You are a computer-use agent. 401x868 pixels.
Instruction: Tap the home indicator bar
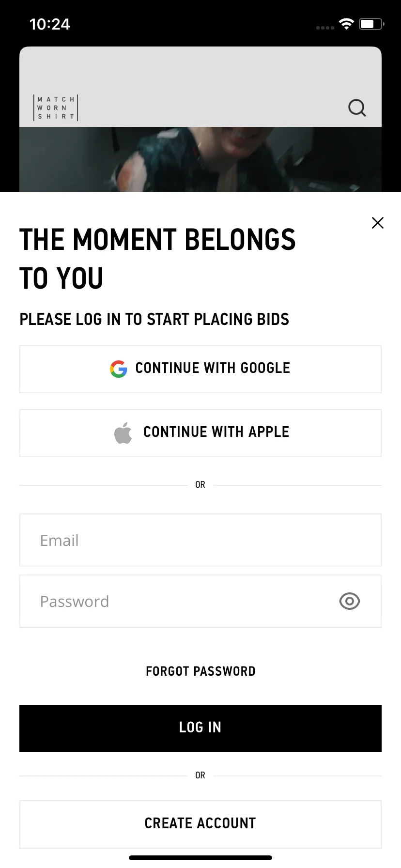coord(200,858)
